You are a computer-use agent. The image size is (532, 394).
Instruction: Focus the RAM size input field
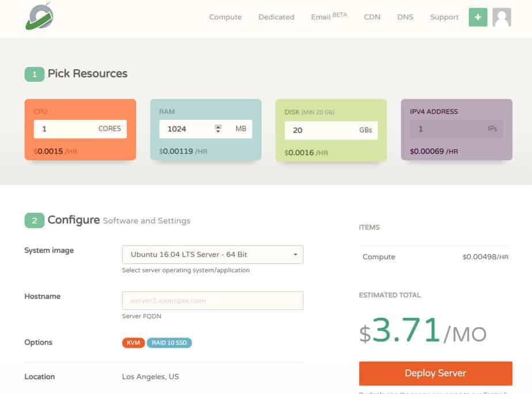[187, 129]
